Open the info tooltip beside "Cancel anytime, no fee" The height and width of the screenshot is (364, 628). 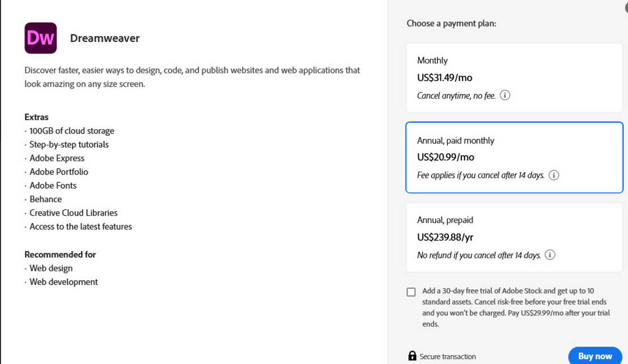tap(505, 95)
